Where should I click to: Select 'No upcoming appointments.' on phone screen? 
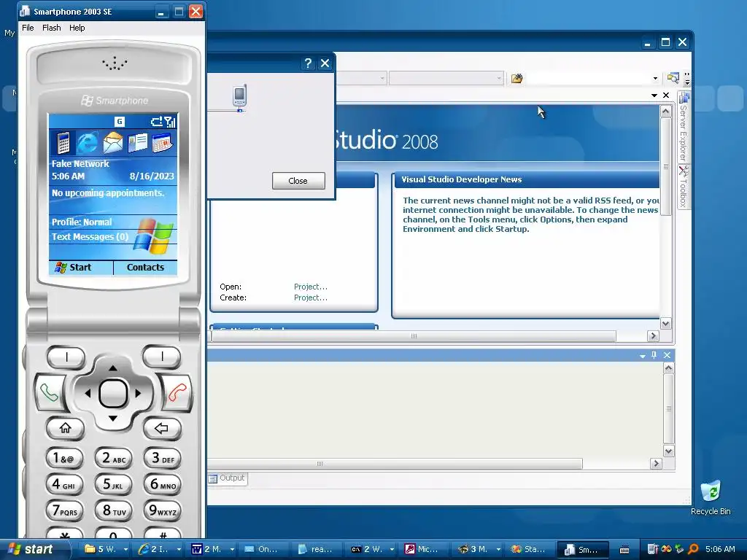(108, 192)
